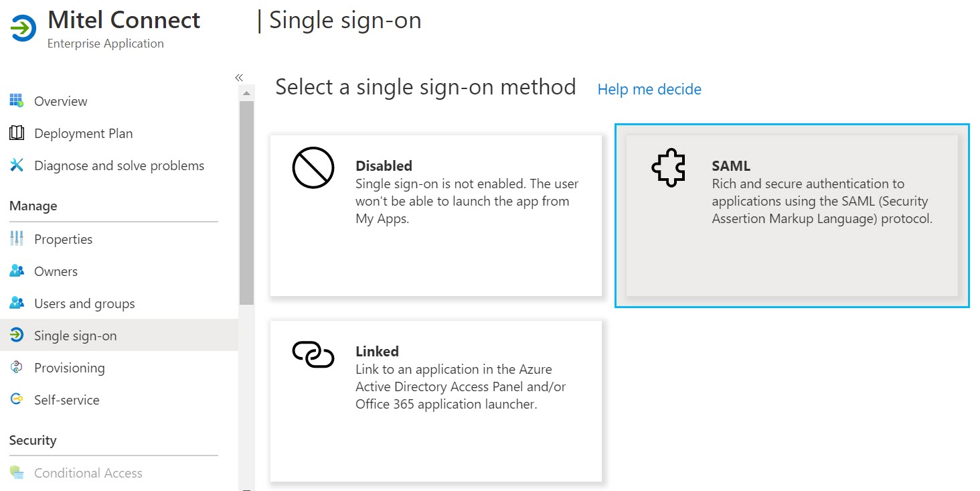
Task: Click the Overview grid icon
Action: tap(17, 101)
